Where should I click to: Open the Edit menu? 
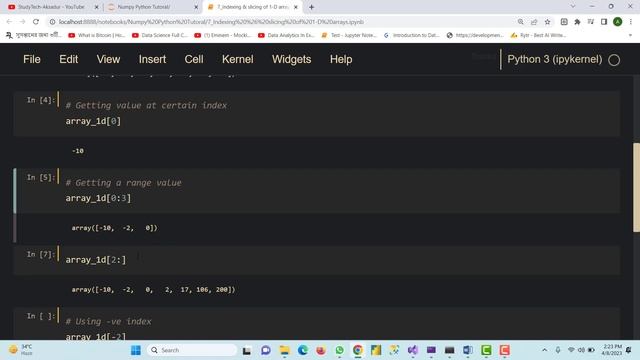pyautogui.click(x=68, y=59)
